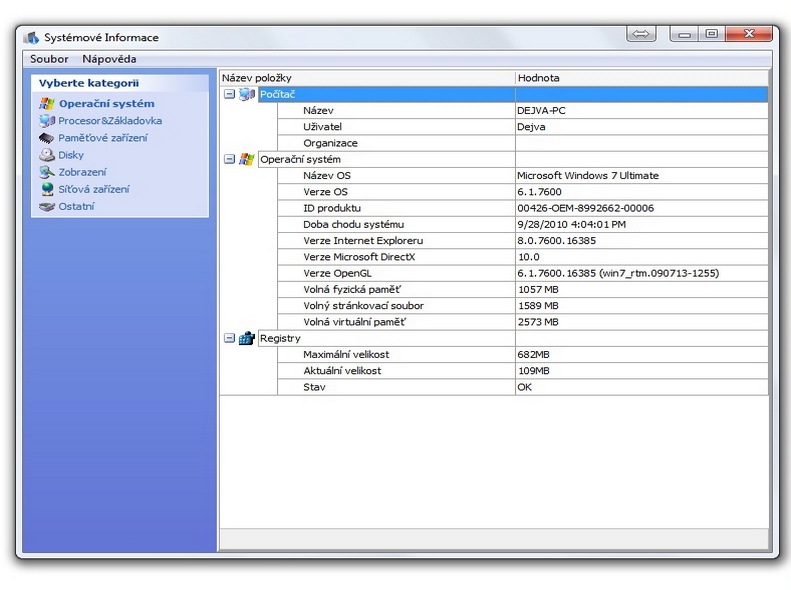
Task: Minimize the Systémové Informace window
Action: point(684,34)
